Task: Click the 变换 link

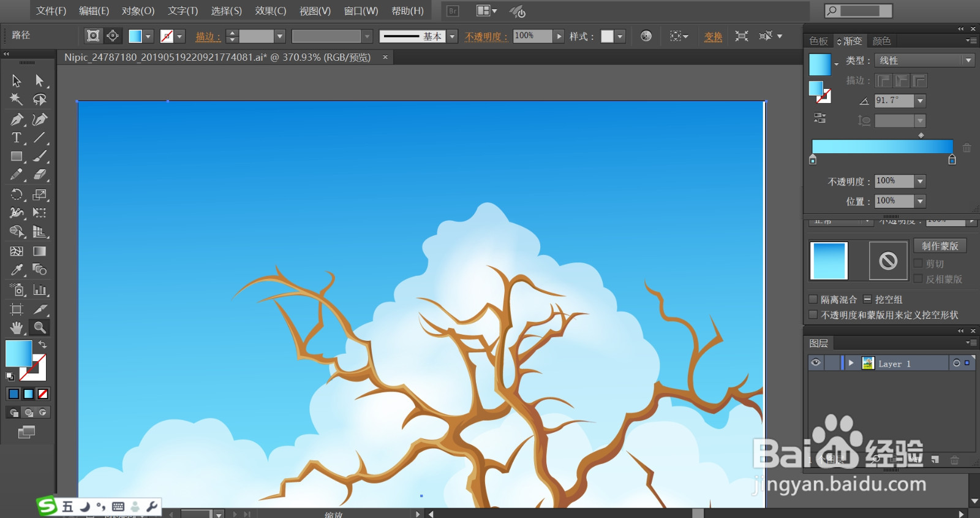Action: [x=713, y=37]
